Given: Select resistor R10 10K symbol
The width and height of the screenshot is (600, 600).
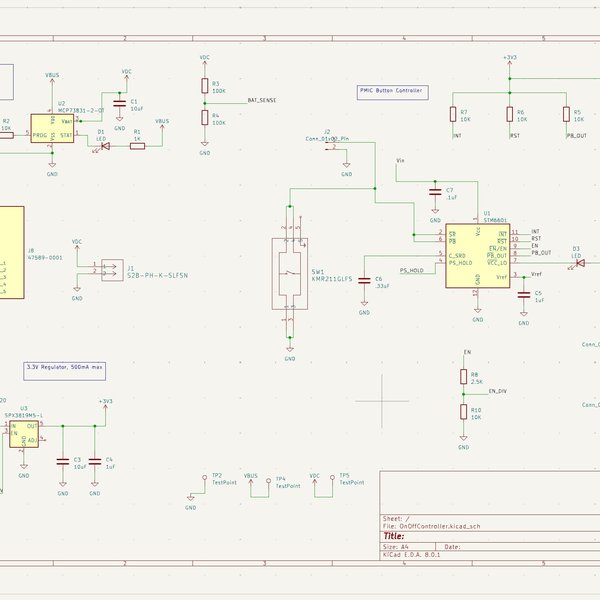Looking at the screenshot, I should (463, 412).
